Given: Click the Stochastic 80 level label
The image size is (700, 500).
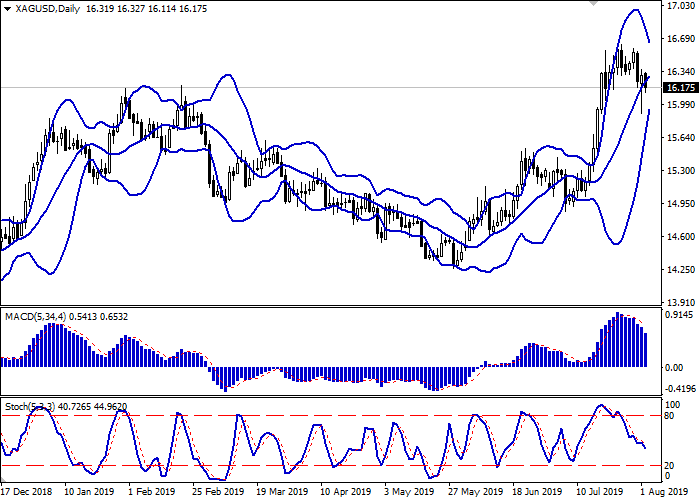Looking at the screenshot, I should coord(672,416).
